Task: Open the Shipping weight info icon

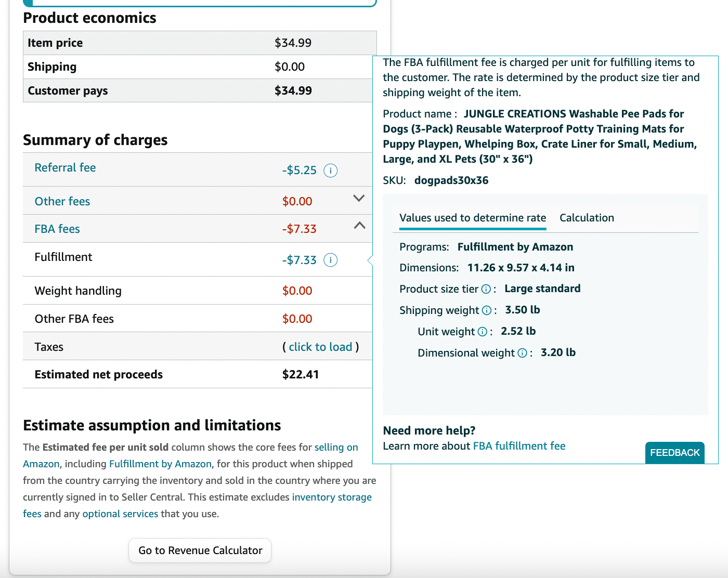Action: tap(487, 310)
